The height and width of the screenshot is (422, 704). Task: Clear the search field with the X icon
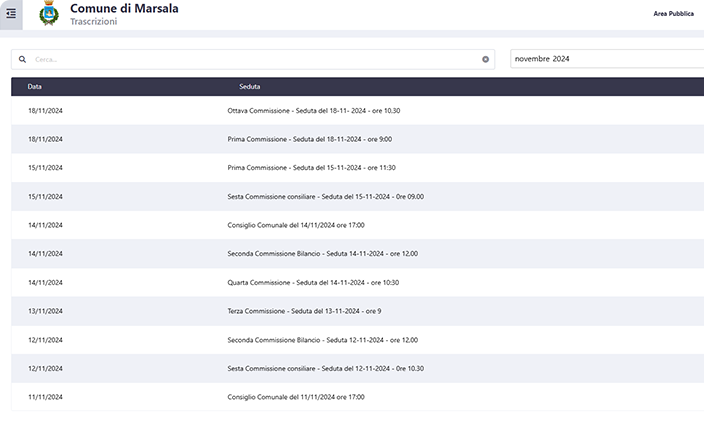[486, 59]
